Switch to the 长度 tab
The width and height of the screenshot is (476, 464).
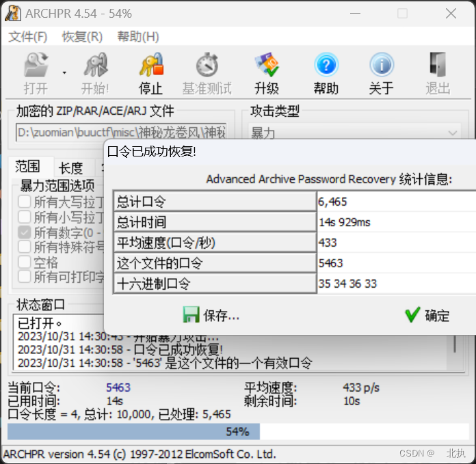(x=70, y=168)
